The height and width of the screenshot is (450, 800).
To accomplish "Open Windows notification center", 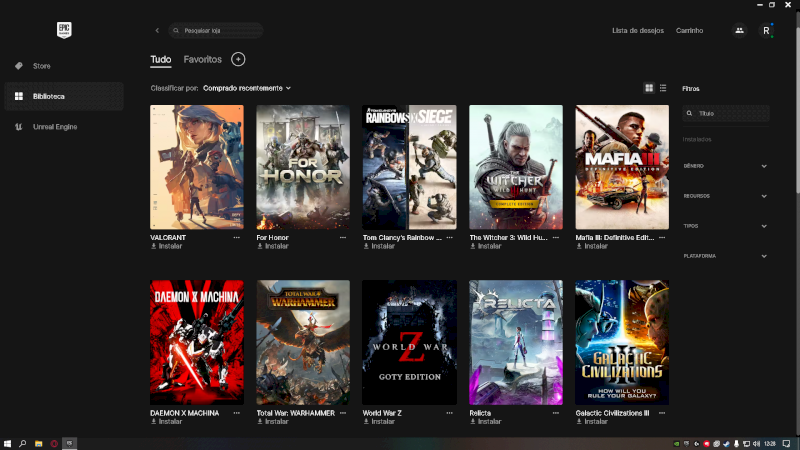I will click(x=786, y=444).
